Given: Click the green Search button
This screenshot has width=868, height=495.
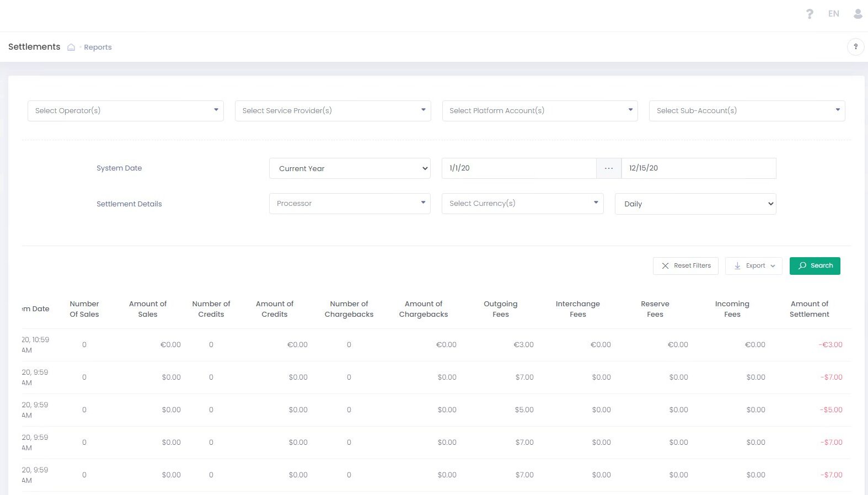Looking at the screenshot, I should click(815, 266).
